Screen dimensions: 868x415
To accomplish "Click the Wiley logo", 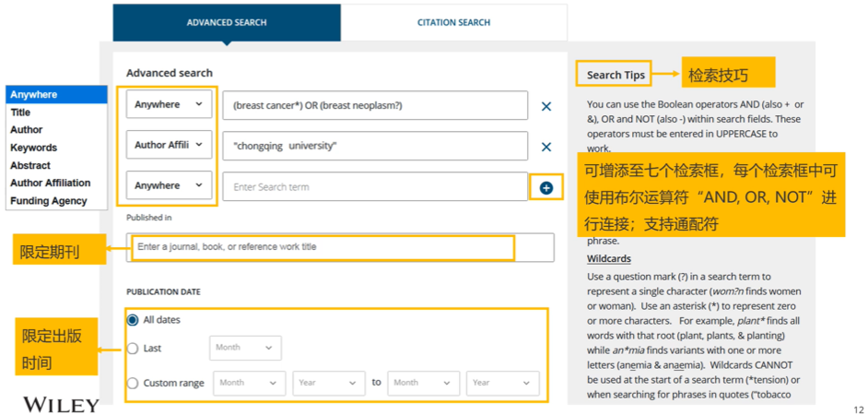I will [61, 404].
